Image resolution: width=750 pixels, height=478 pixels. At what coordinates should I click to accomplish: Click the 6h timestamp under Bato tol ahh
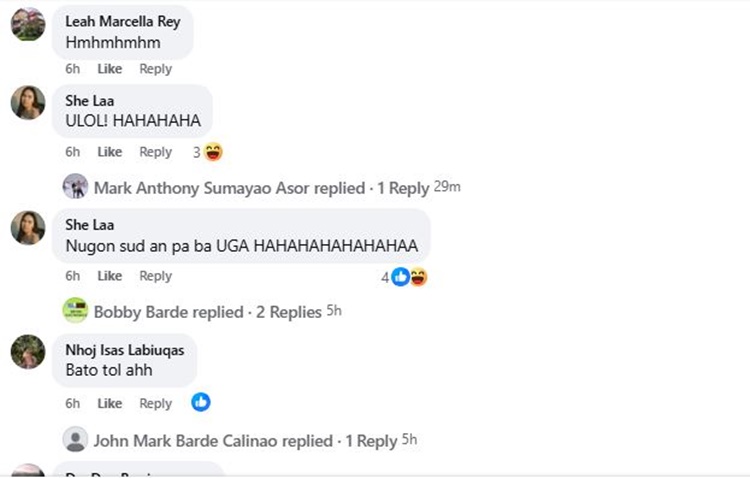click(x=72, y=403)
